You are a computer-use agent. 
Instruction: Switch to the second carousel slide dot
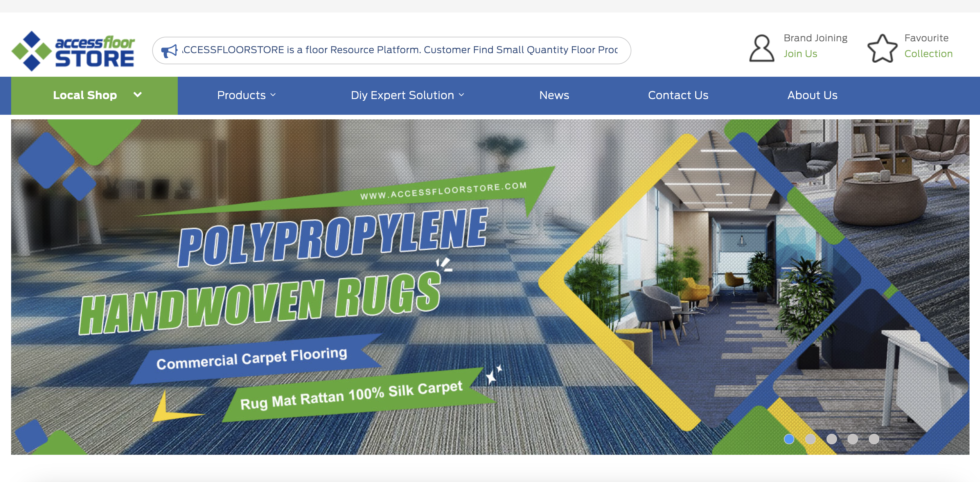pos(810,439)
